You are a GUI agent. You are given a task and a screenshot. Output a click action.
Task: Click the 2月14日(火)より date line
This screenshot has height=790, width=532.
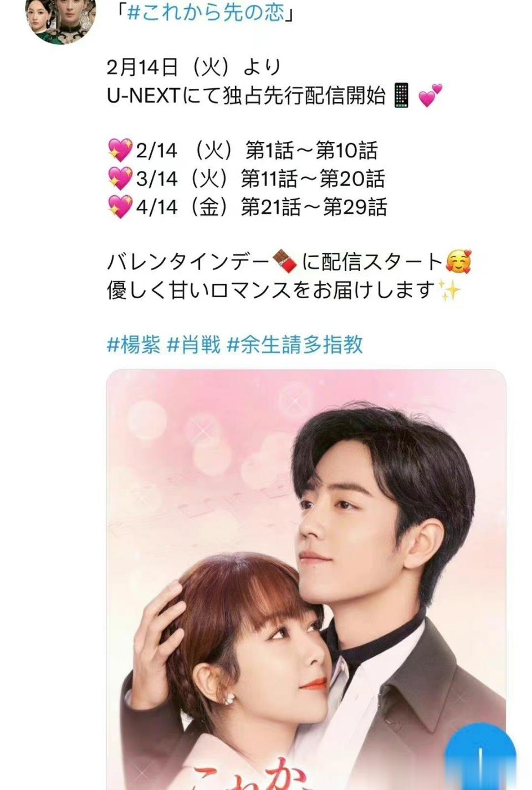[194, 67]
